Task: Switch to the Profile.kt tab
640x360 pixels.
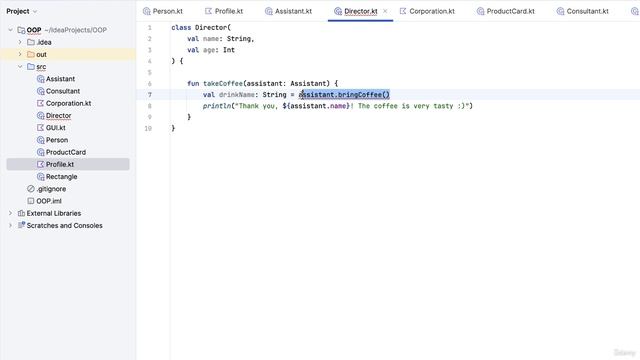Action: click(x=224, y=11)
